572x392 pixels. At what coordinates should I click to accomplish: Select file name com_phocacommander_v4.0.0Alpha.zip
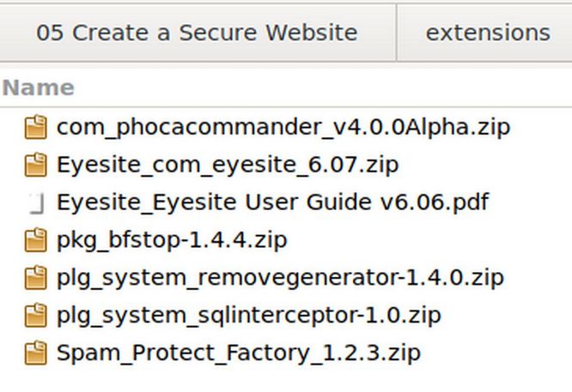click(283, 128)
